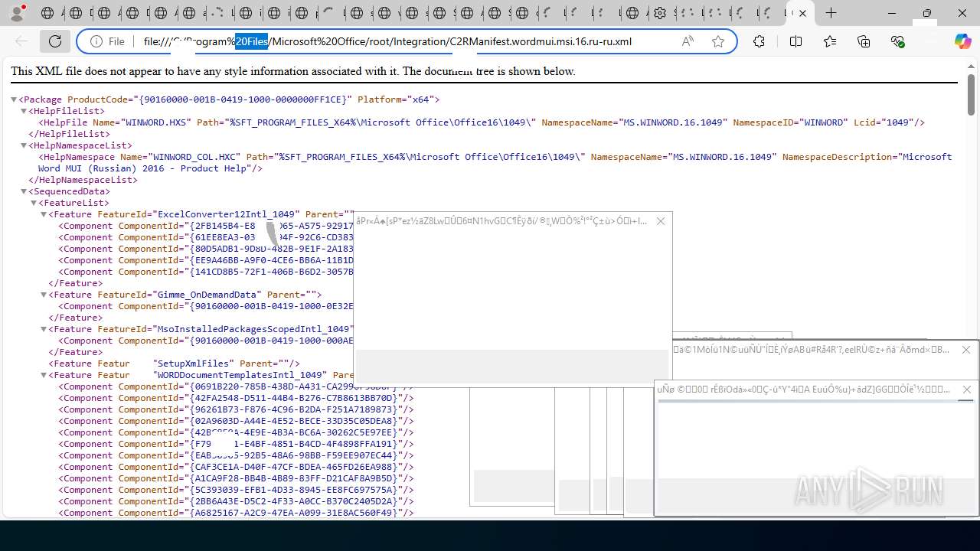
Task: Open the Edge profile icon
Action: [17, 13]
